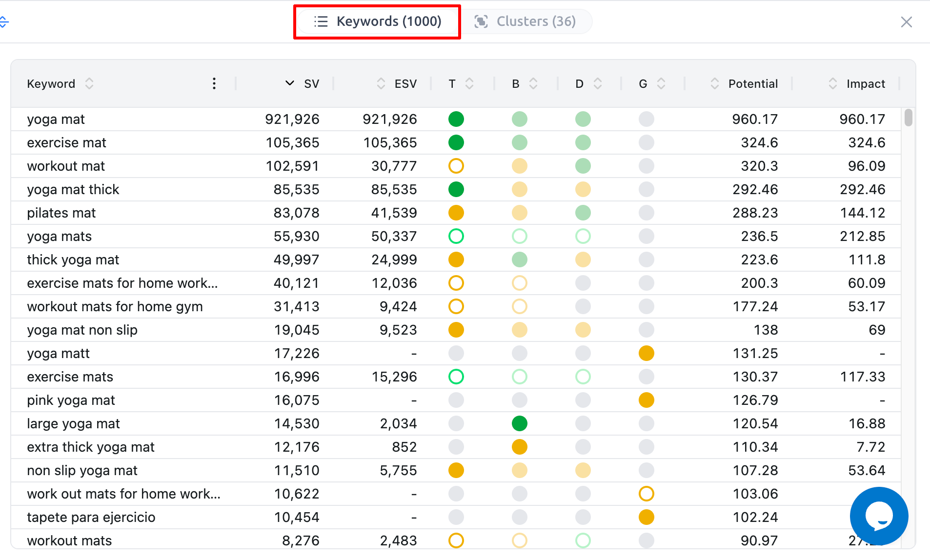Open the chat support bubble
930x560 pixels.
pos(879,516)
